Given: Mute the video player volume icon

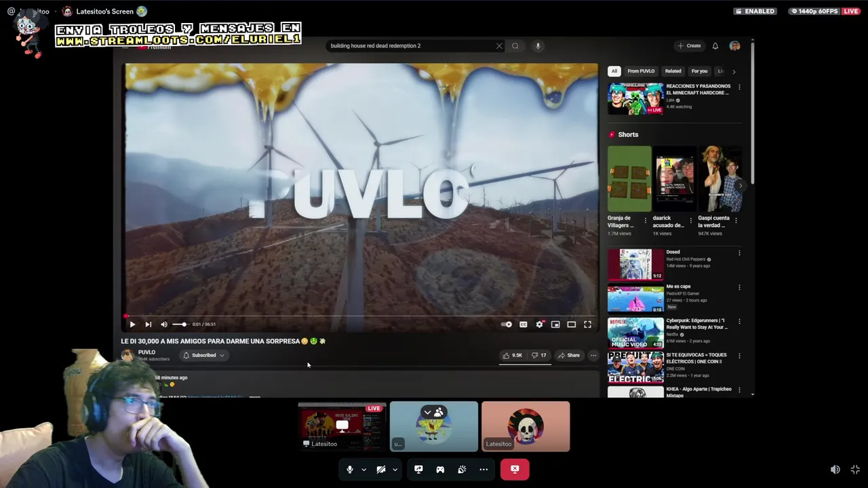Looking at the screenshot, I should pyautogui.click(x=163, y=325).
